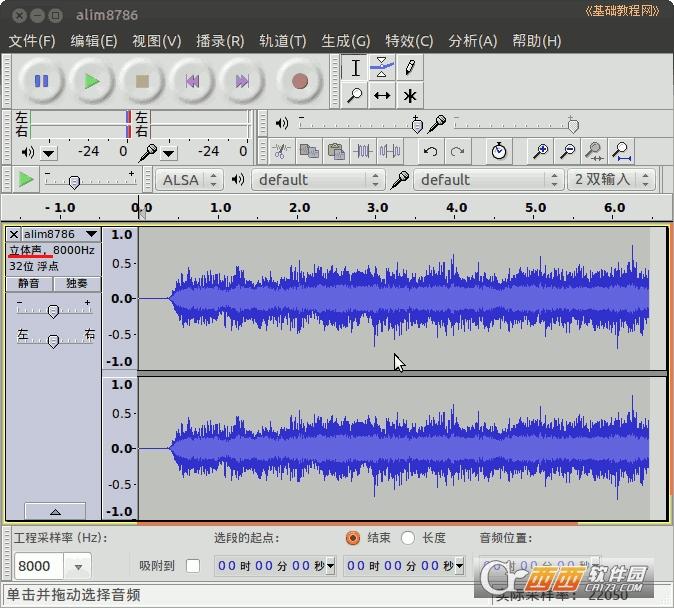Open the ALSA audio host dropdown

pyautogui.click(x=190, y=180)
